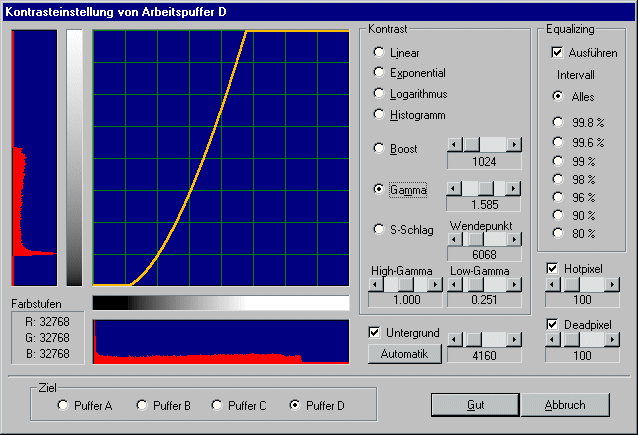The width and height of the screenshot is (638, 435).
Task: Toggle the Untergrund checkbox
Action: [375, 332]
